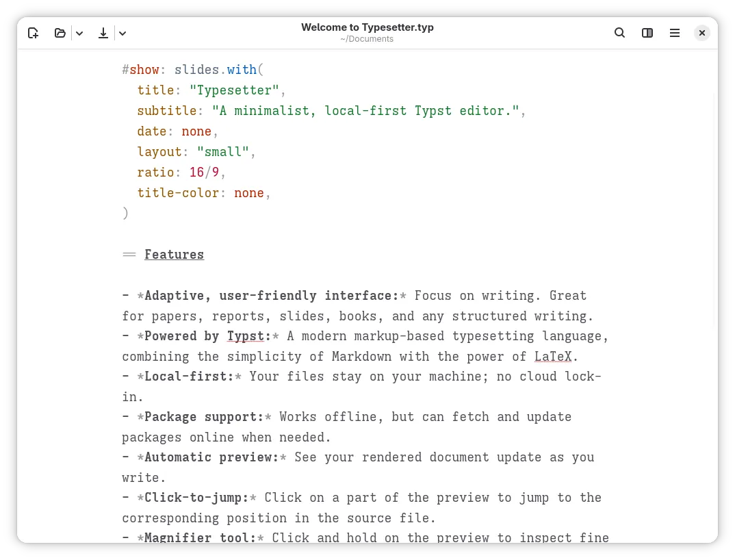Toggle the split preview pane
This screenshot has width=735, height=560.
(647, 32)
